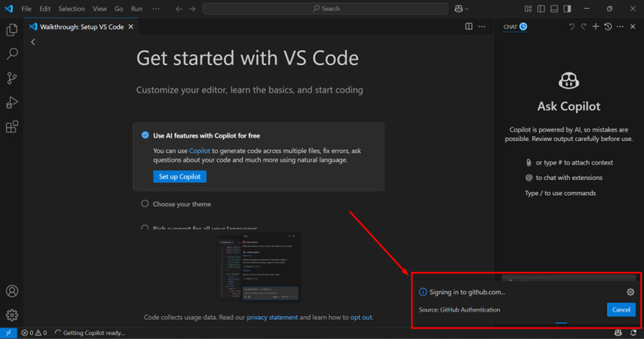
Task: Toggle the primary side bar
Action: coord(541,9)
